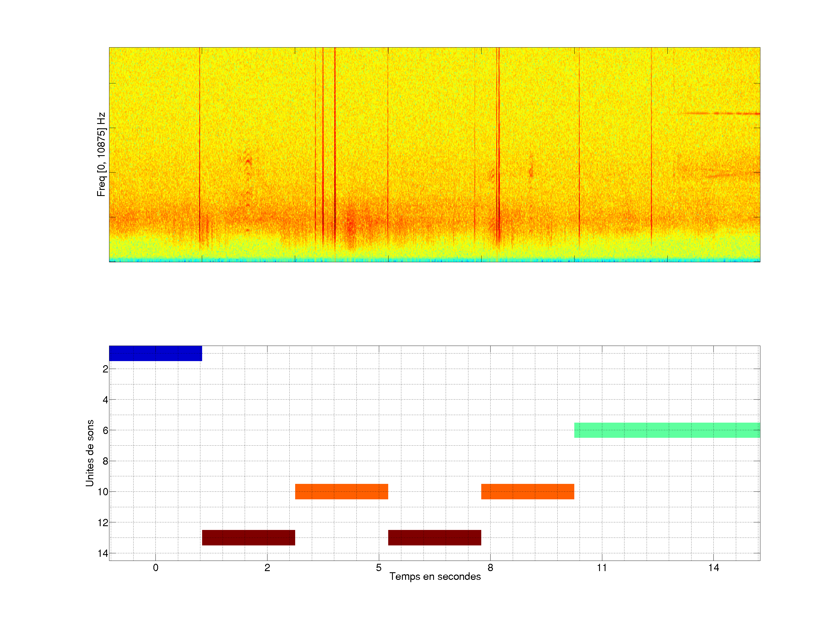Click the green bar at sound unit 6
This screenshot has width=840, height=630.
click(667, 430)
